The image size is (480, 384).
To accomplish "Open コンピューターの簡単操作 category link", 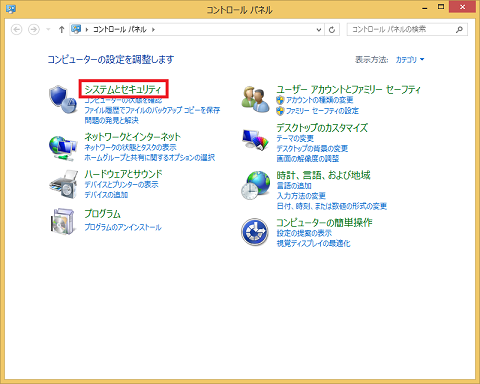I will (x=324, y=222).
